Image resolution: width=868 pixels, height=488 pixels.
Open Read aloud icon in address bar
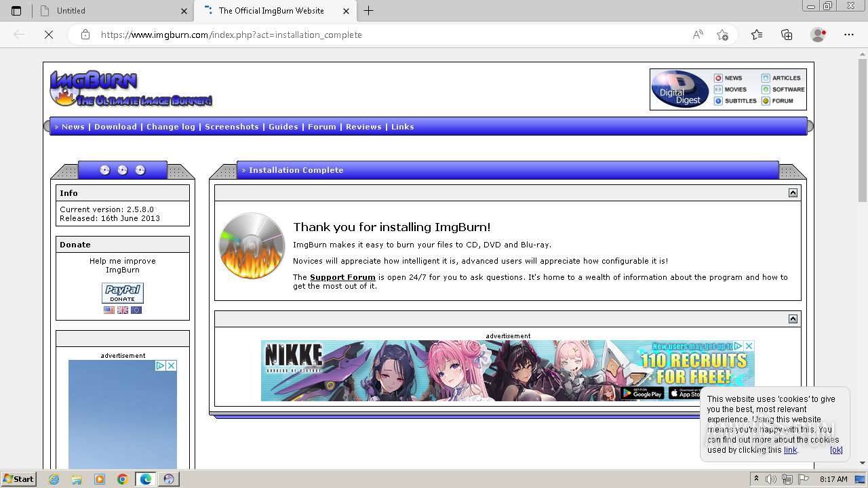(x=698, y=35)
